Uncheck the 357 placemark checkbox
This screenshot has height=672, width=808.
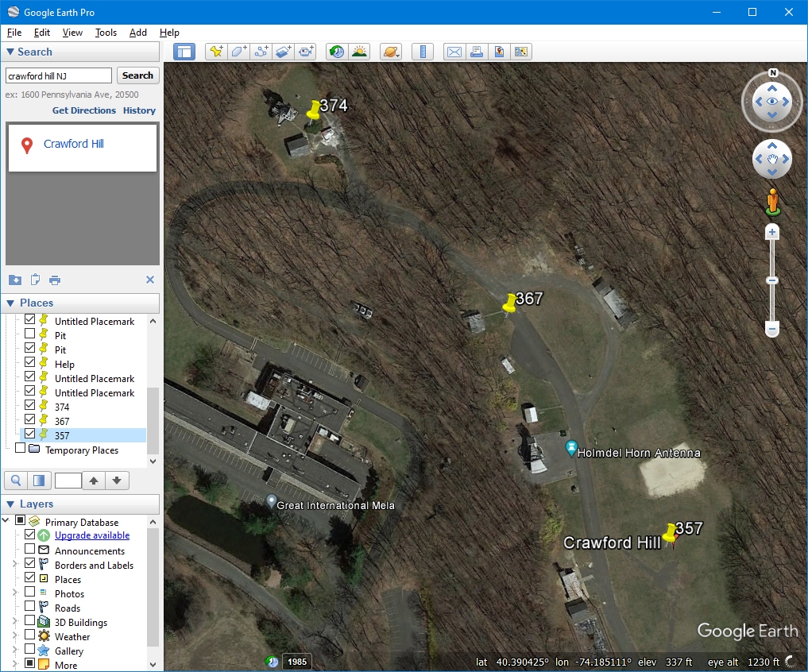tap(30, 434)
